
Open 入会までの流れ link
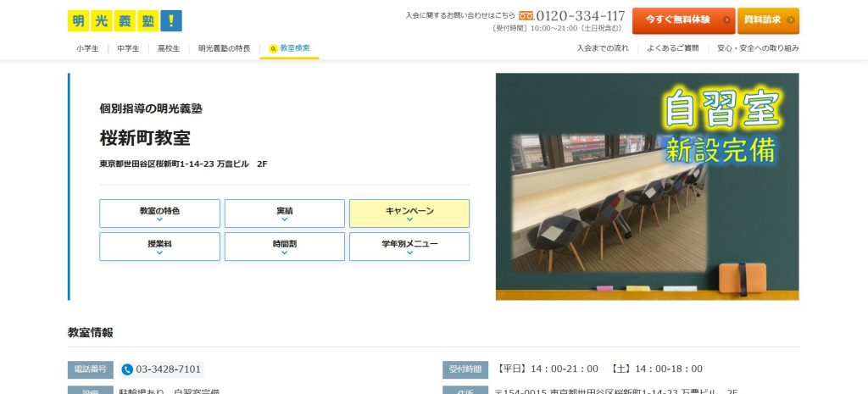(x=603, y=48)
